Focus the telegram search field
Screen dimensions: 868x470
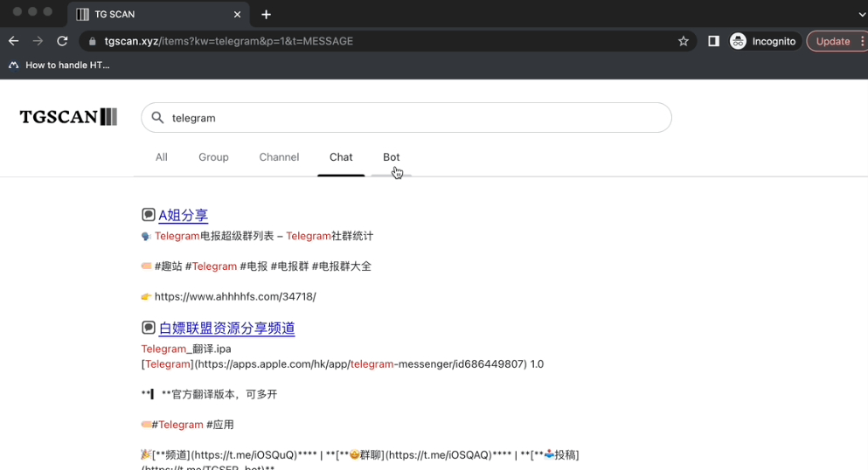(x=406, y=118)
